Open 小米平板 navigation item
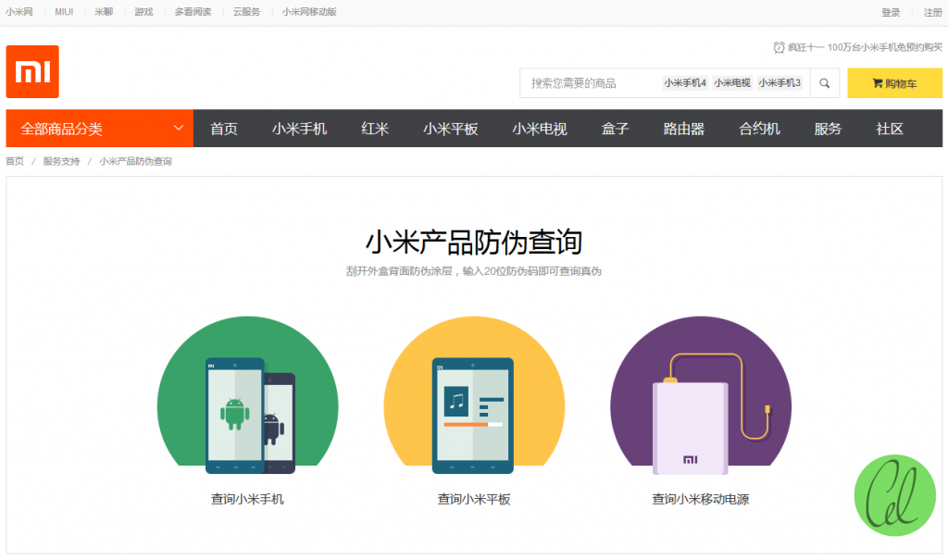 tap(451, 129)
